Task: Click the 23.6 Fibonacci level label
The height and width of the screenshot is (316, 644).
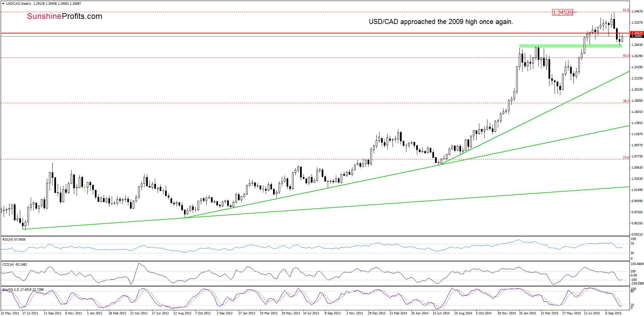Action: click(626, 157)
